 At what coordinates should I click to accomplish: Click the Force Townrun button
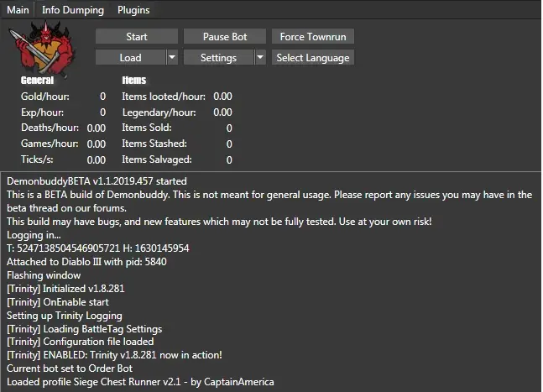[313, 36]
